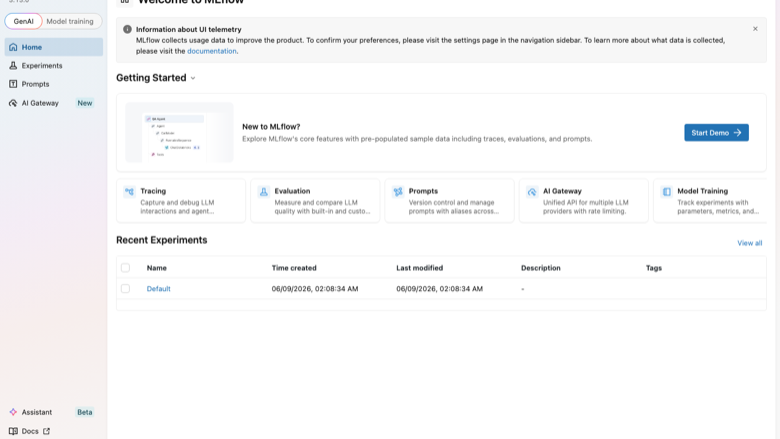Screen dimensions: 780x439
Task: Click the AI Gateway card icon
Action: [532, 191]
